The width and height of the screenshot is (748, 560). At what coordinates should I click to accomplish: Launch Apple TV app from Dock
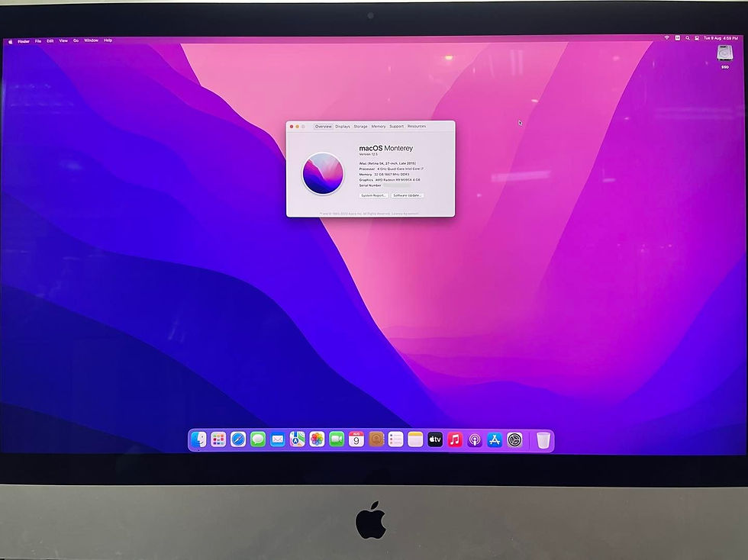tap(435, 439)
